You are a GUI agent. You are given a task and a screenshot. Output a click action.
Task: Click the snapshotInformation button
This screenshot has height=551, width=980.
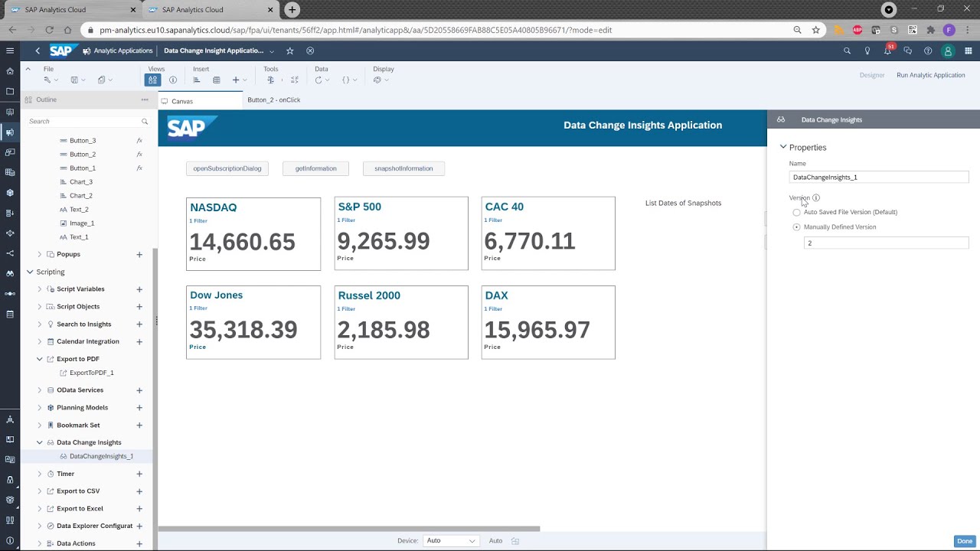click(x=403, y=168)
